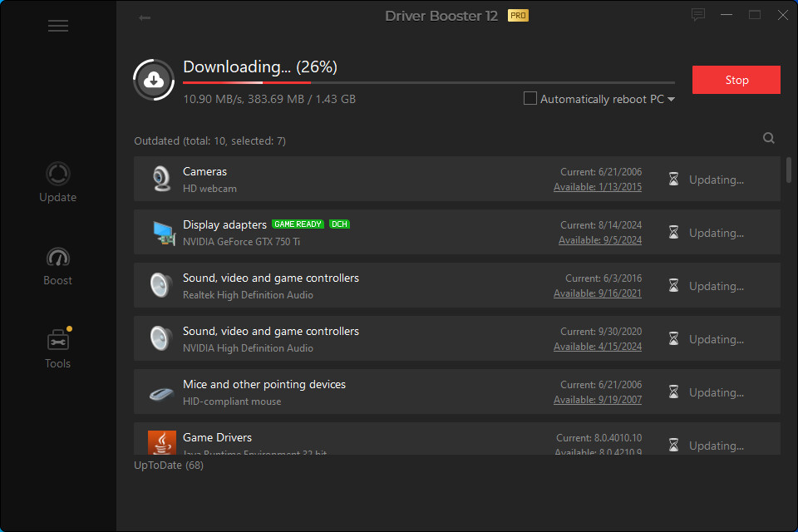Image resolution: width=798 pixels, height=532 pixels.
Task: Open the Available: 9/5/2024 driver link
Action: (599, 240)
